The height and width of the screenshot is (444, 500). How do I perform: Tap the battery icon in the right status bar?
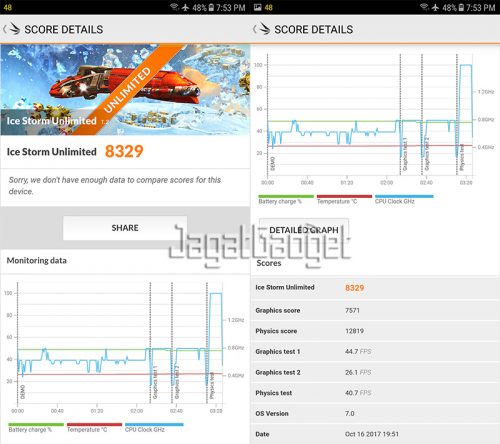point(461,7)
